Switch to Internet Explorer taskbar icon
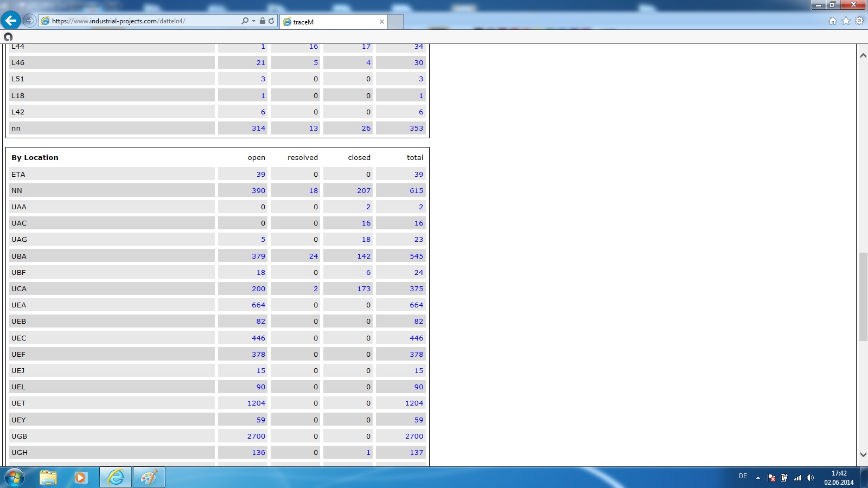868x488 pixels. coord(116,478)
